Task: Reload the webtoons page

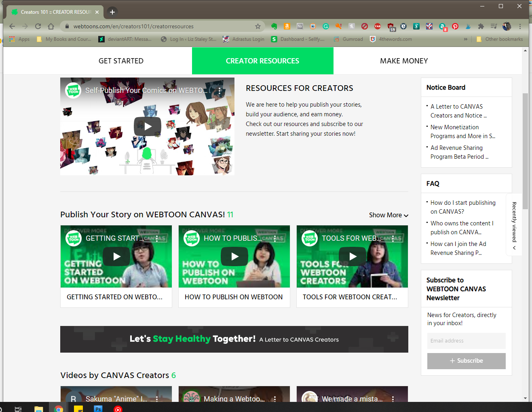Action: [x=38, y=26]
